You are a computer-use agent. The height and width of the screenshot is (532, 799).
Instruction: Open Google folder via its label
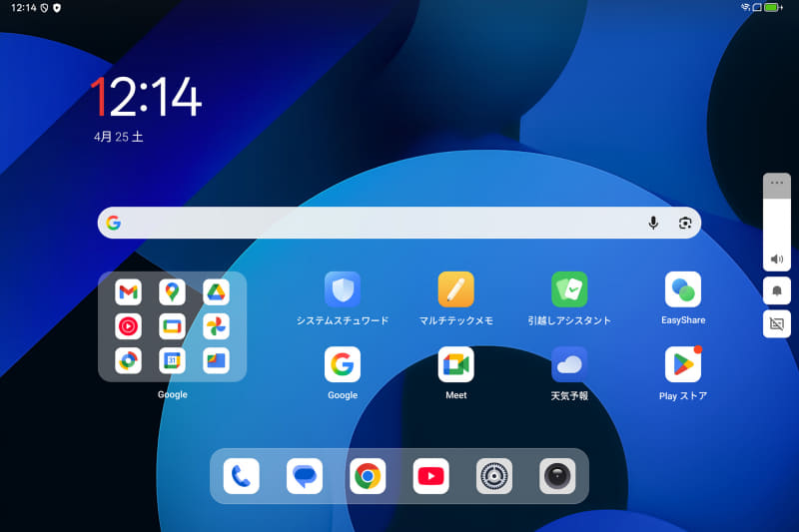click(172, 394)
